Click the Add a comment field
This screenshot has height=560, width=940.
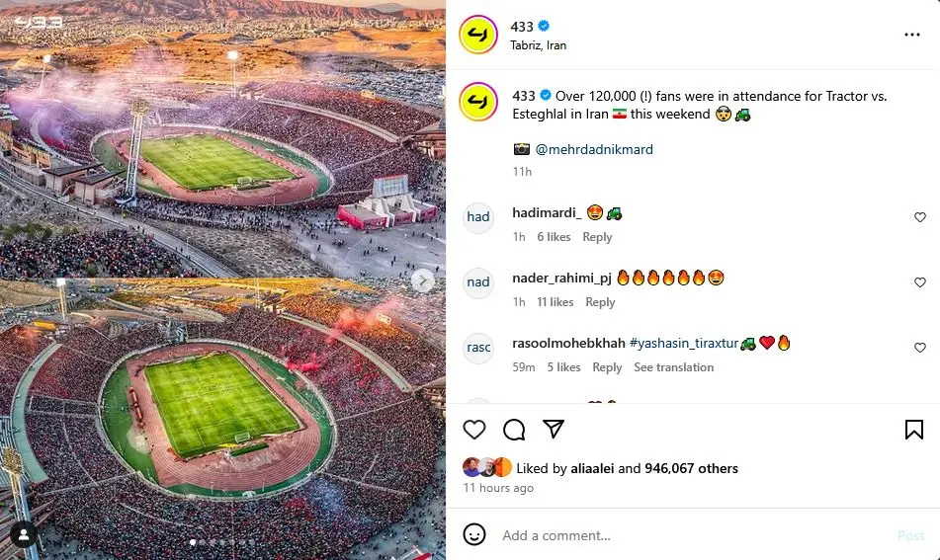click(x=692, y=535)
